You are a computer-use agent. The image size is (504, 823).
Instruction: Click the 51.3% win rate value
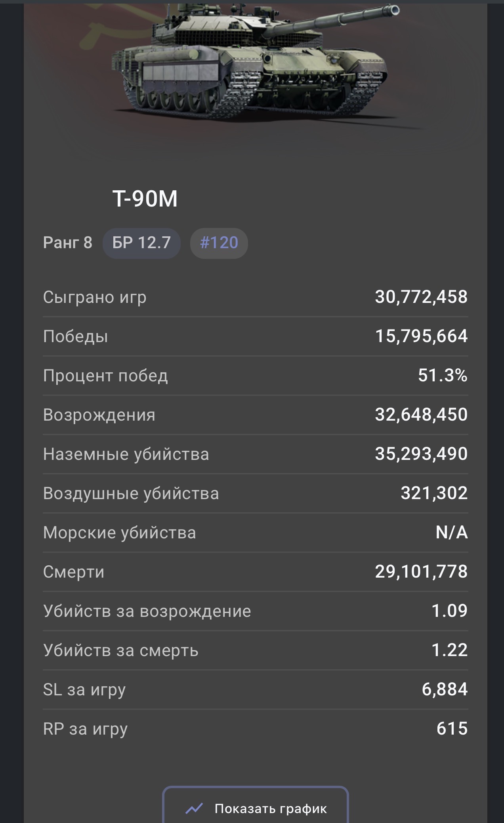443,375
